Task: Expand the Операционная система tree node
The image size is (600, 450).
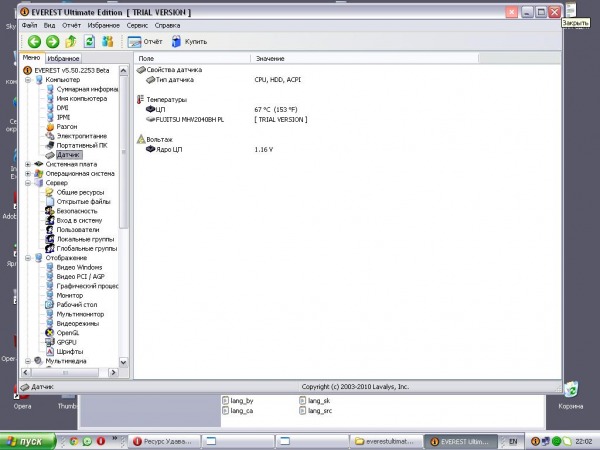Action: click(x=28, y=174)
